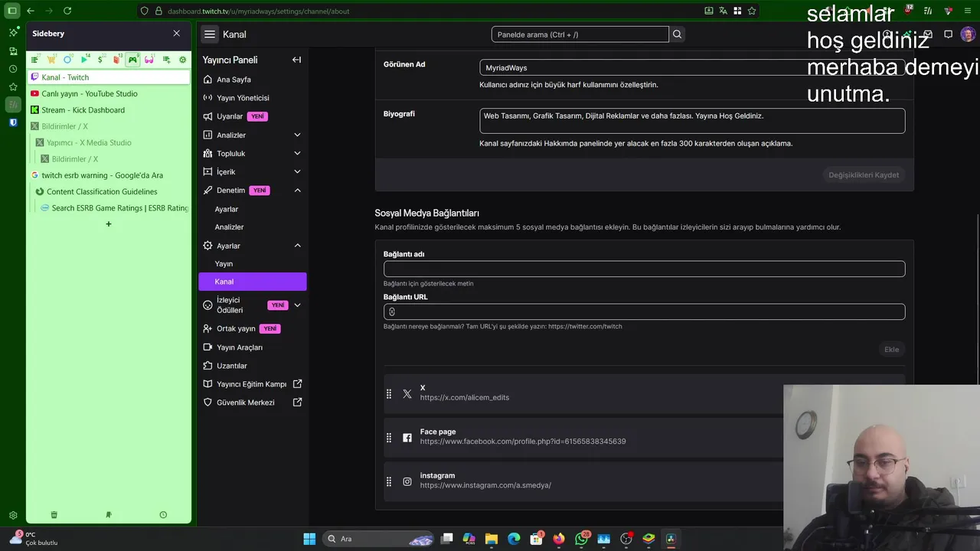Open the dollar sign panel in Sidebery

[x=100, y=60]
